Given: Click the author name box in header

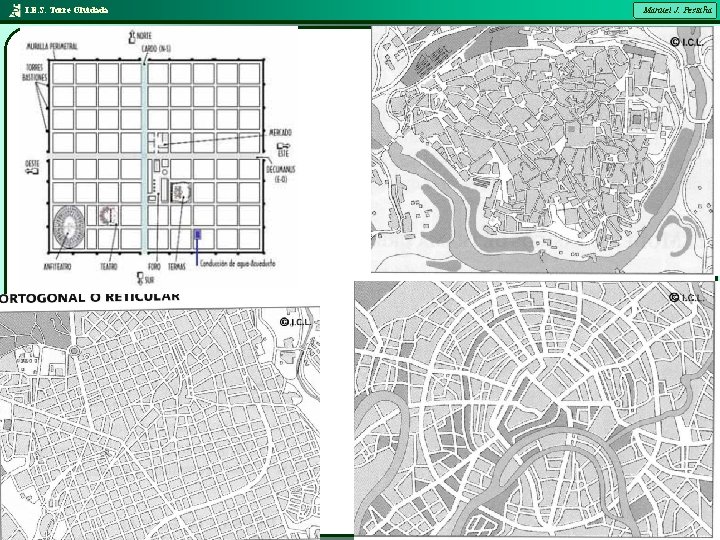Looking at the screenshot, I should 676,10.
